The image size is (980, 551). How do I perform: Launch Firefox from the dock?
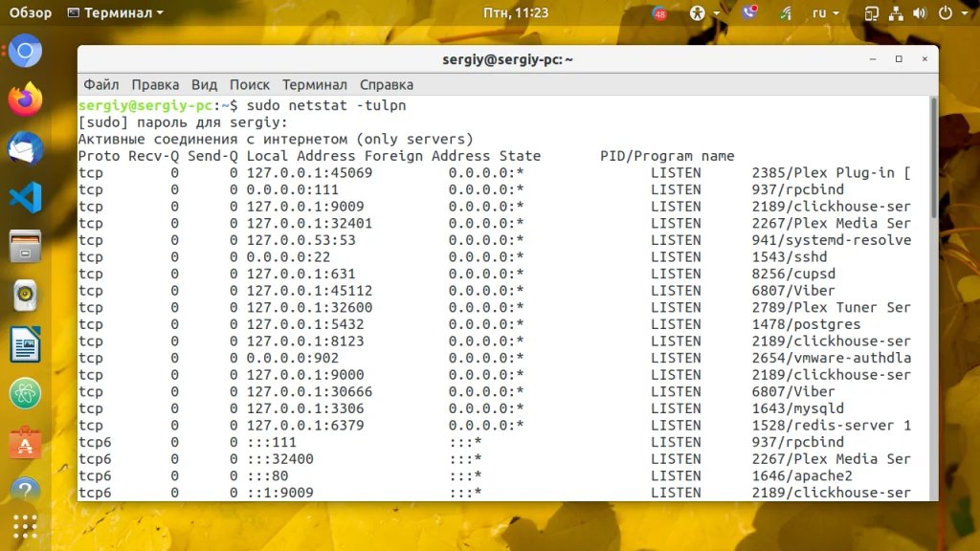tap(25, 99)
